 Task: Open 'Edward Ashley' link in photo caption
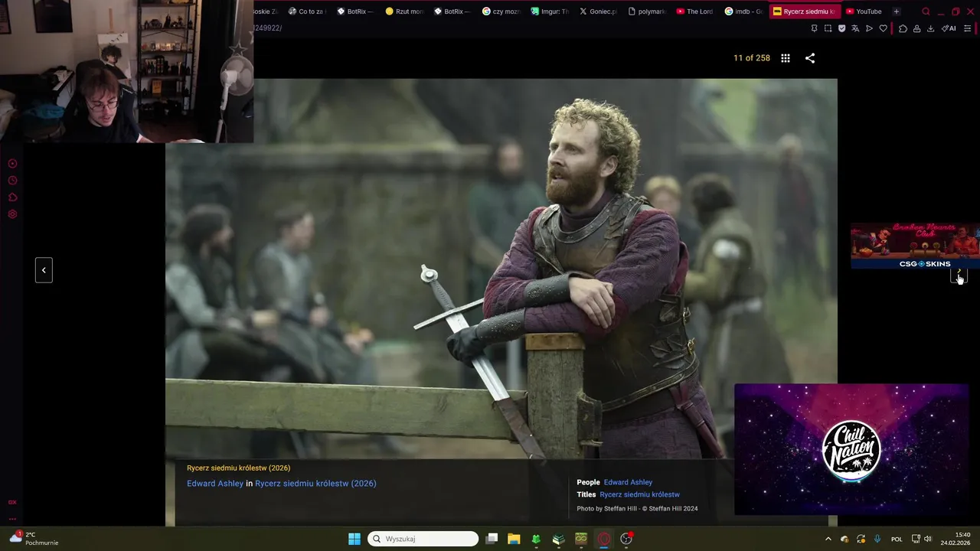click(x=215, y=484)
